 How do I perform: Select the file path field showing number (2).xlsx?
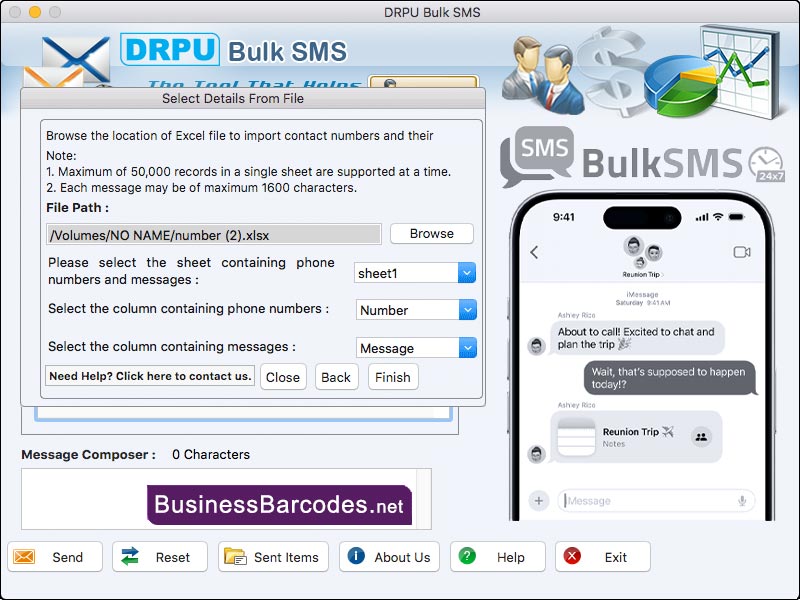point(213,234)
